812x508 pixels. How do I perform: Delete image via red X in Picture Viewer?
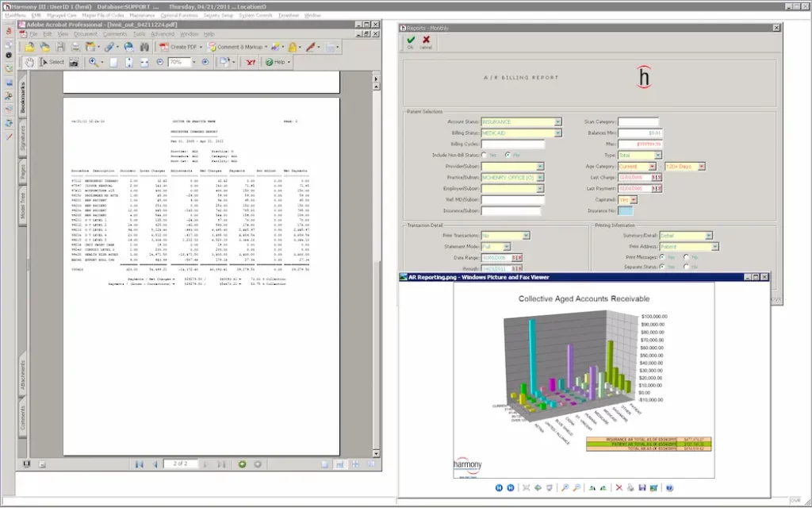pos(619,488)
